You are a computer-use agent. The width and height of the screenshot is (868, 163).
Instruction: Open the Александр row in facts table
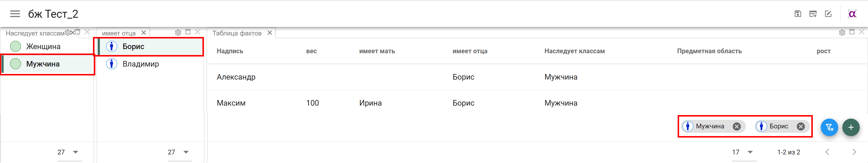[537, 77]
